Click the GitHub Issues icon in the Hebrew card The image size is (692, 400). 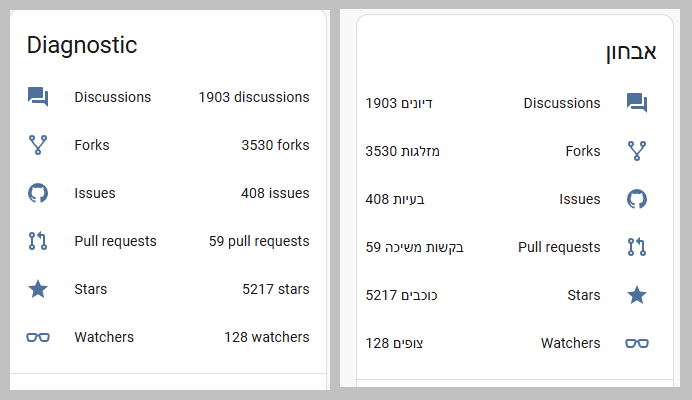(637, 199)
